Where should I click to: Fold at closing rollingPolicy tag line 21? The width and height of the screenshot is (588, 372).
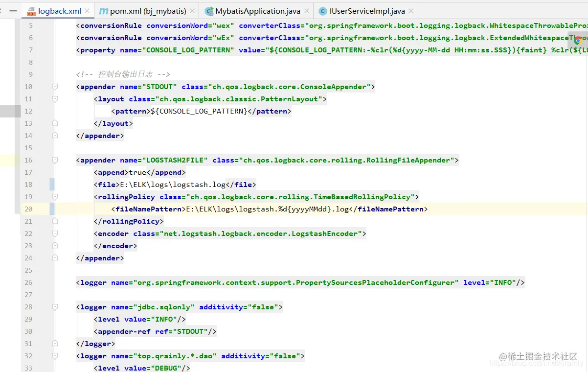[55, 221]
